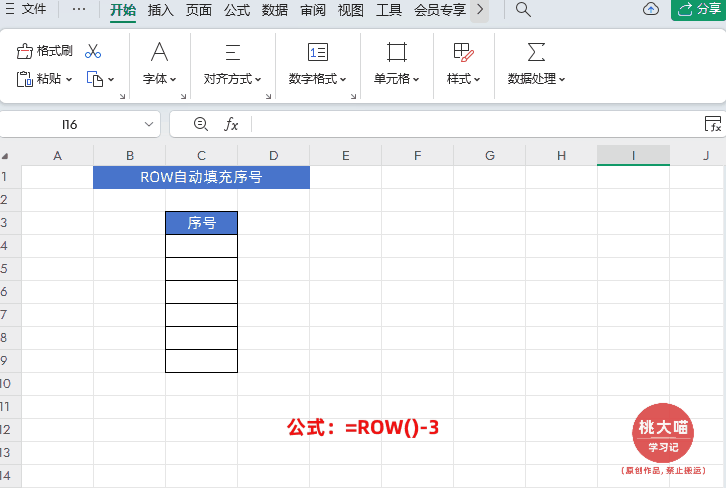Image resolution: width=726 pixels, height=488 pixels.
Task: Click the number format icon
Action: 318,52
